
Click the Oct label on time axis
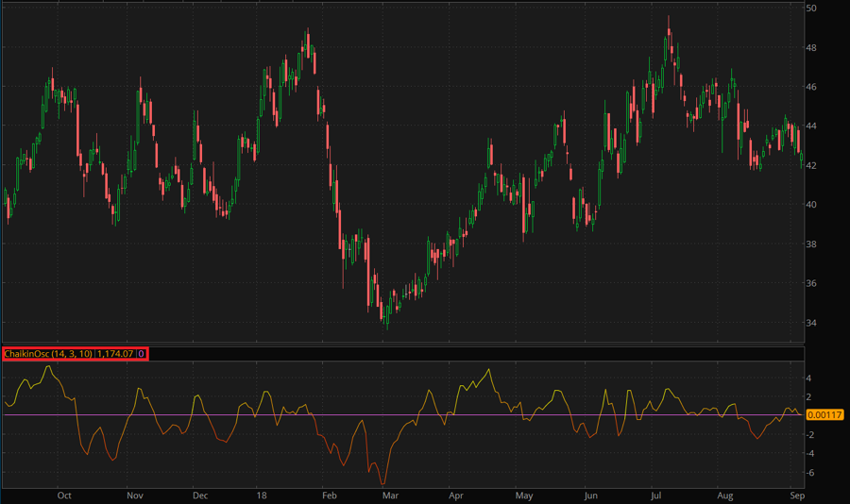click(x=64, y=495)
